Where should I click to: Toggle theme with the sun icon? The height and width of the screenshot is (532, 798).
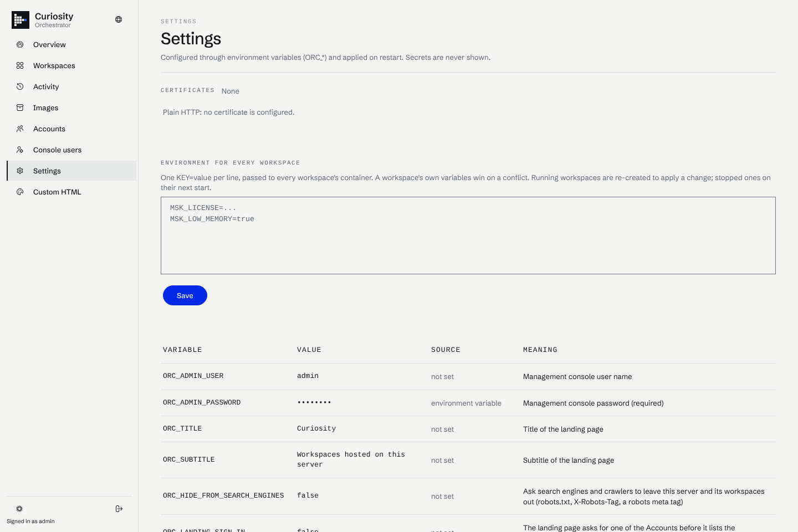tap(19, 509)
